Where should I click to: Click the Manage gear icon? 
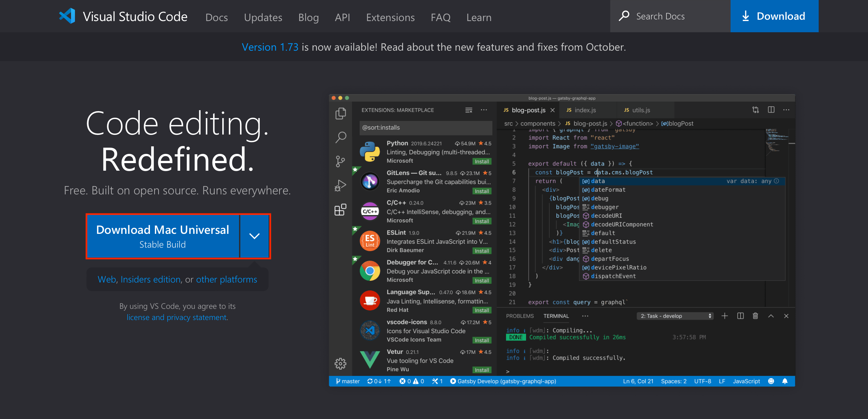340,363
